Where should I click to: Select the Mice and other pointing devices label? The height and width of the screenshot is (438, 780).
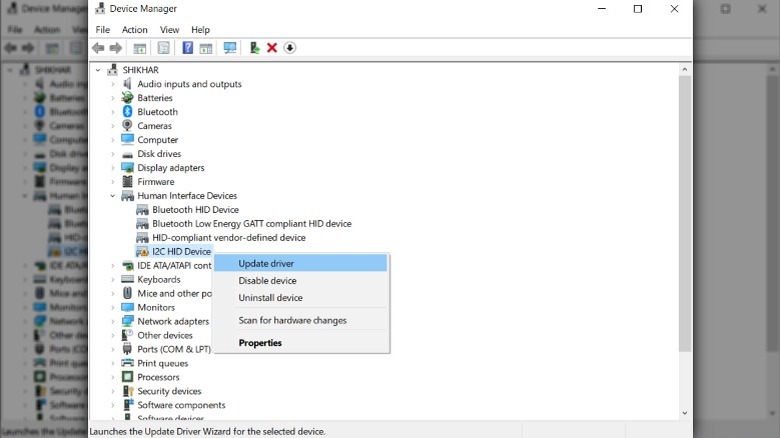pos(174,293)
